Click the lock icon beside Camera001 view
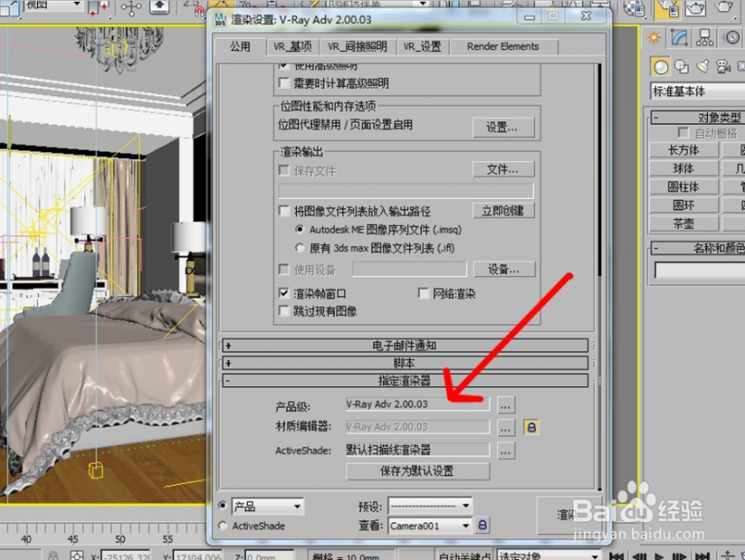The width and height of the screenshot is (745, 560). (483, 525)
